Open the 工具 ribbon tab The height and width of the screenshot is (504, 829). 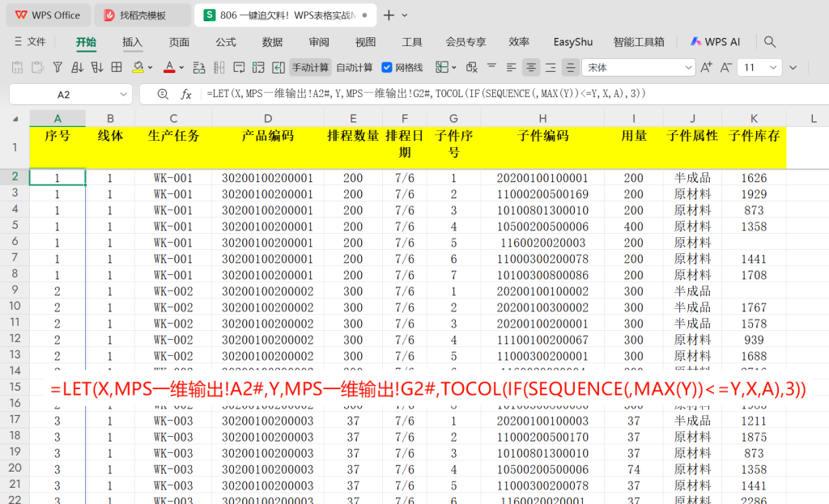click(x=412, y=42)
